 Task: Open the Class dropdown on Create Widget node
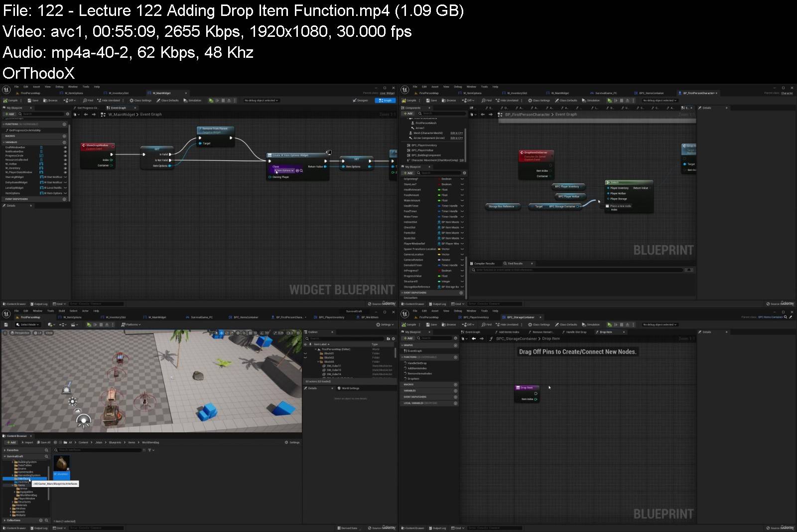tap(283, 170)
